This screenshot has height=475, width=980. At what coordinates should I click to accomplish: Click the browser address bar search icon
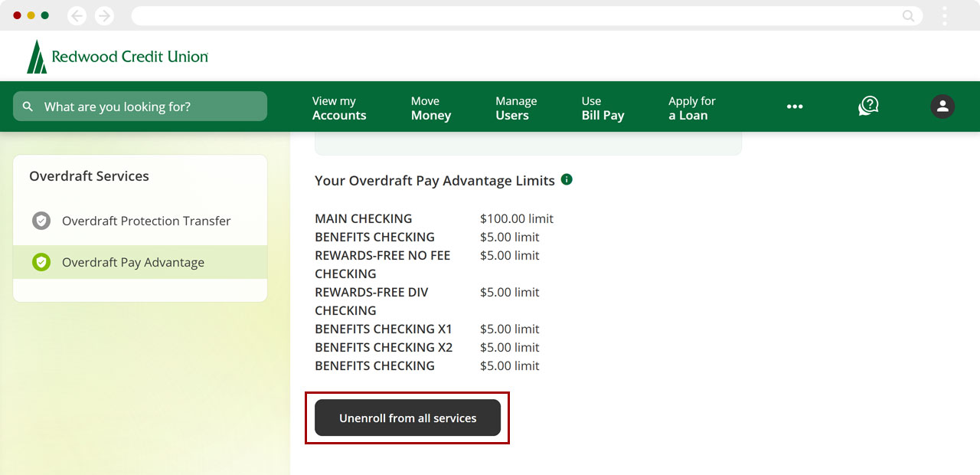(x=908, y=15)
